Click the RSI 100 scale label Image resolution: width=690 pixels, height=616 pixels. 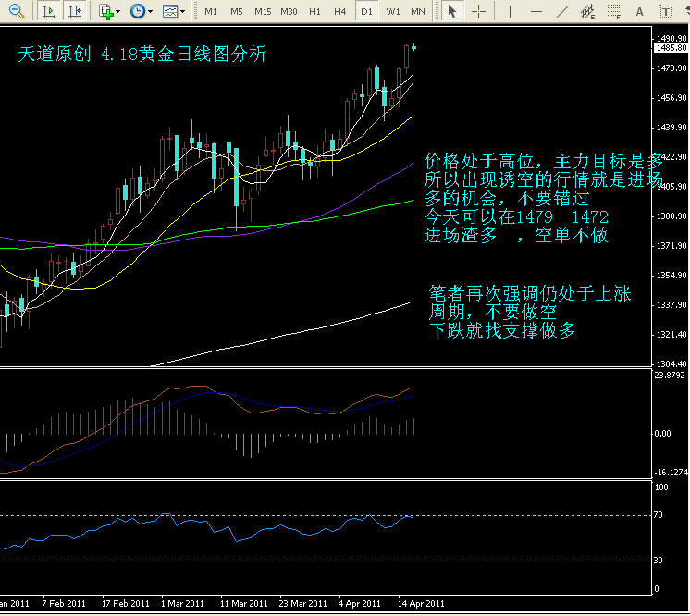click(x=661, y=487)
